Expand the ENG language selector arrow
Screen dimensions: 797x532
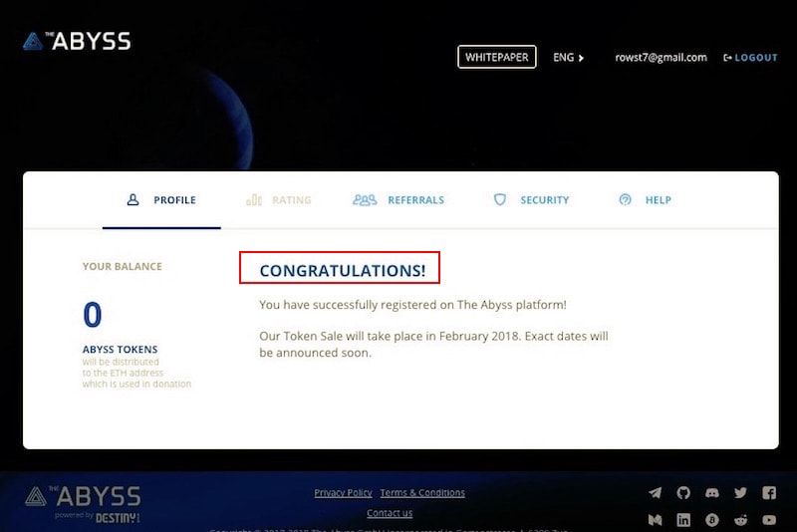click(581, 58)
